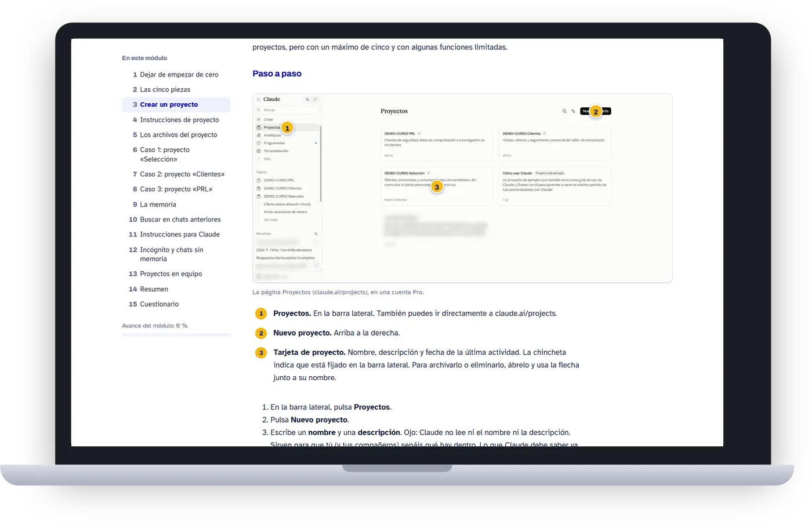Open section 14 Resumen

(176, 289)
